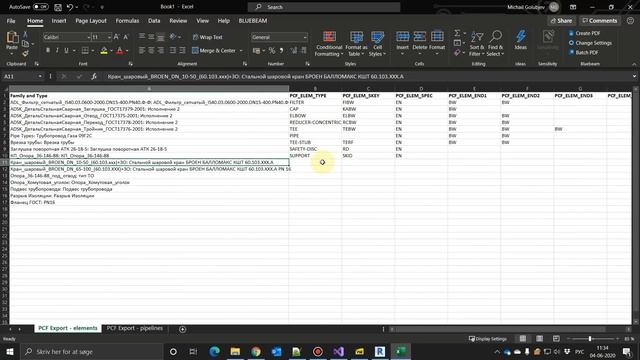Click the Select All corner triangle
Image resolution: width=640 pixels, height=360 pixels.
[5, 89]
